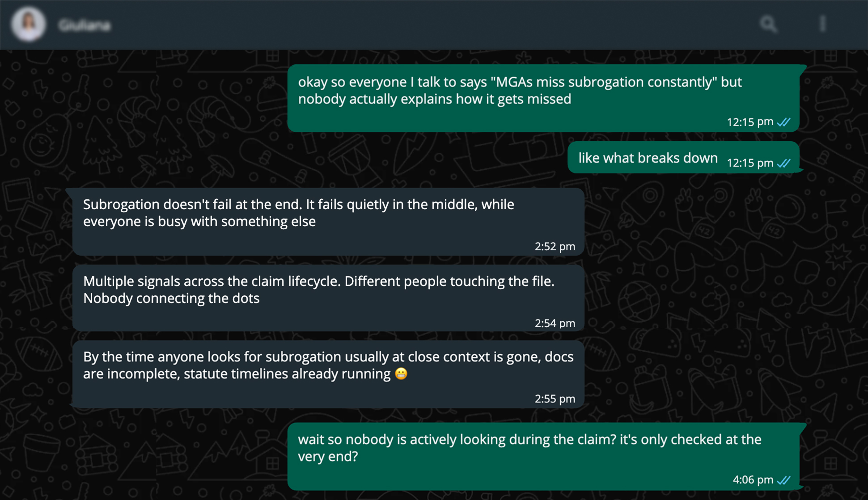Click the 2:54 pm timestamp
868x500 pixels.
(555, 323)
